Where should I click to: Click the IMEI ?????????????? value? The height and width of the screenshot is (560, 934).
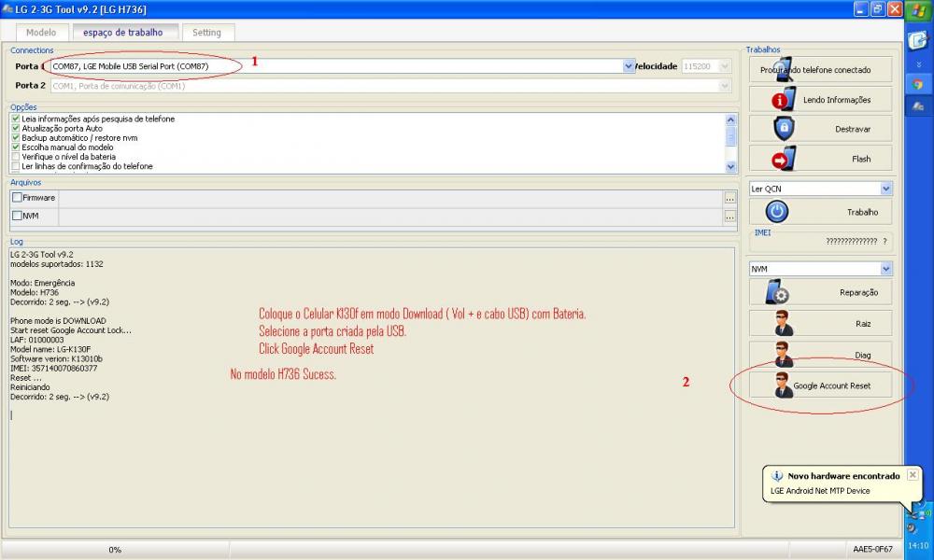[851, 241]
